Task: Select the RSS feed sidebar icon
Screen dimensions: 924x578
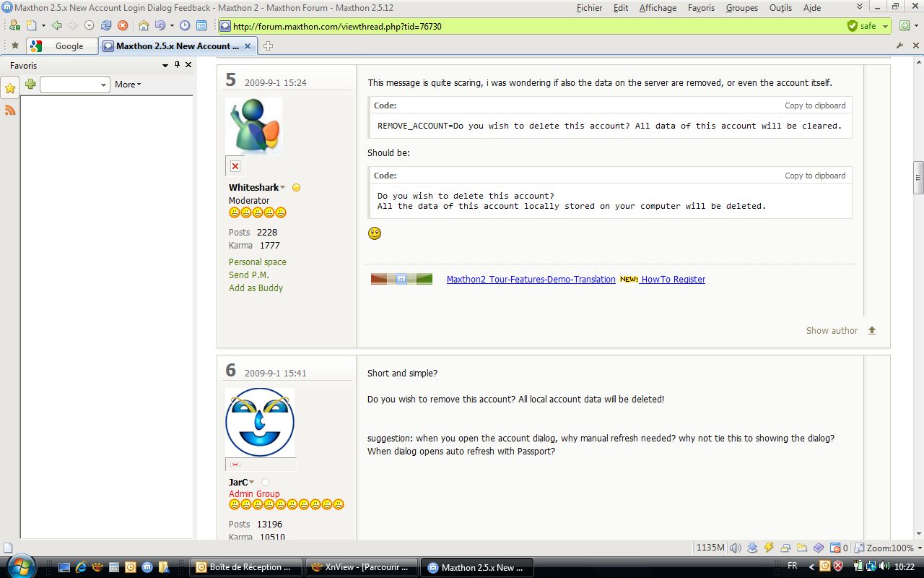Action: tap(10, 110)
